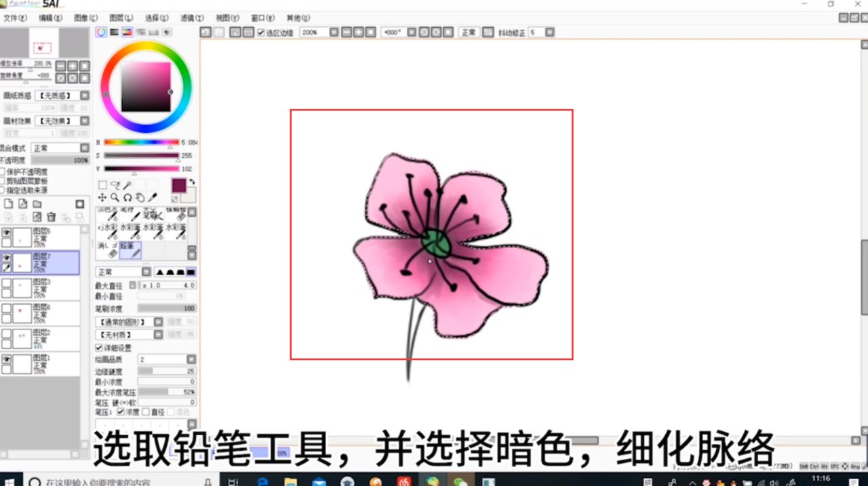Show the RGB slider panel icon
868x486 pixels.
(x=114, y=32)
